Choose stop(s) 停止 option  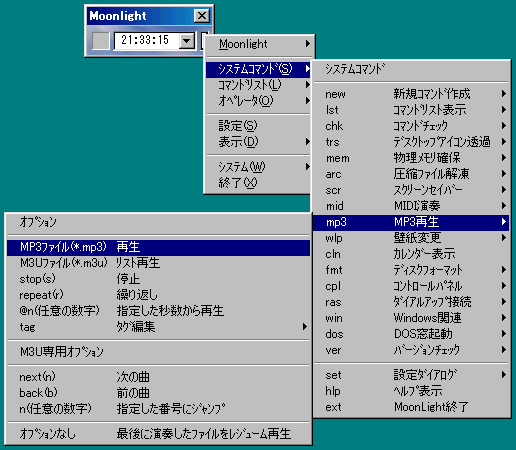click(158, 279)
